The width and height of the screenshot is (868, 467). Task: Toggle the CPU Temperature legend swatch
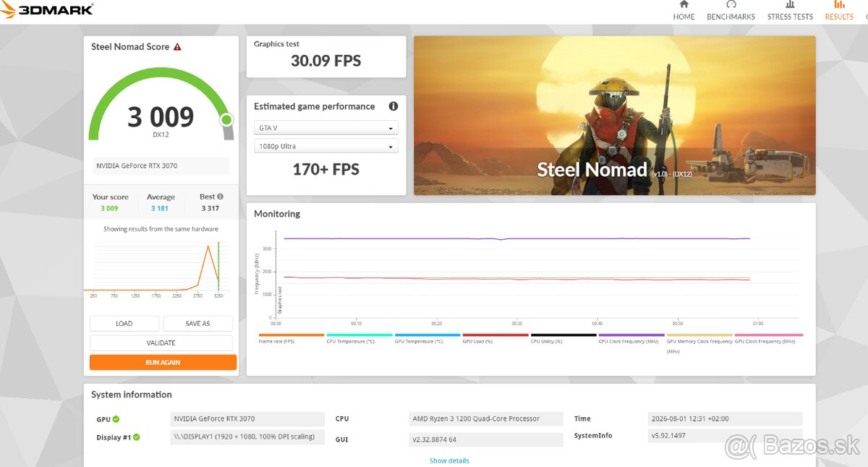[359, 335]
